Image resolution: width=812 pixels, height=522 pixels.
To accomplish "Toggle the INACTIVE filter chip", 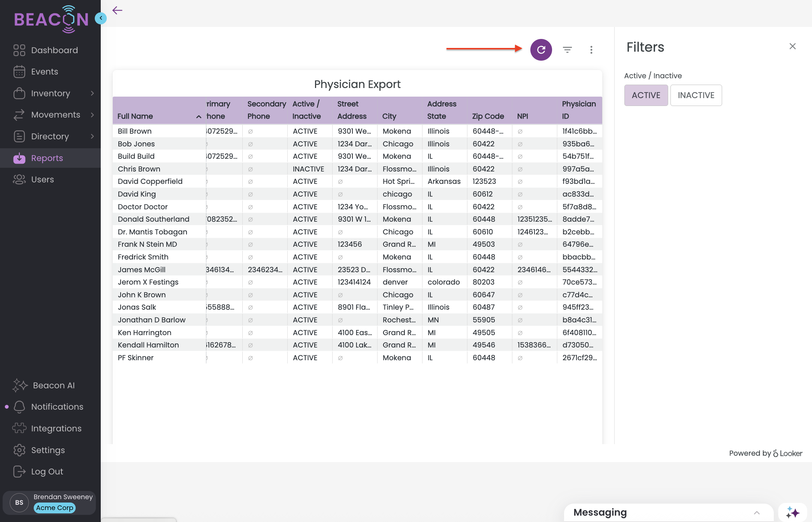I will [x=696, y=95].
